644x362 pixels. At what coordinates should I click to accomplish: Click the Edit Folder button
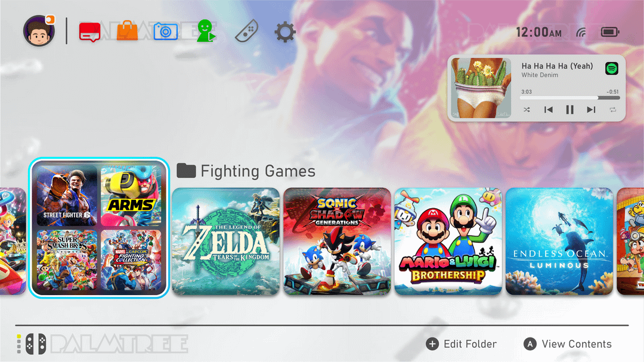coord(461,344)
